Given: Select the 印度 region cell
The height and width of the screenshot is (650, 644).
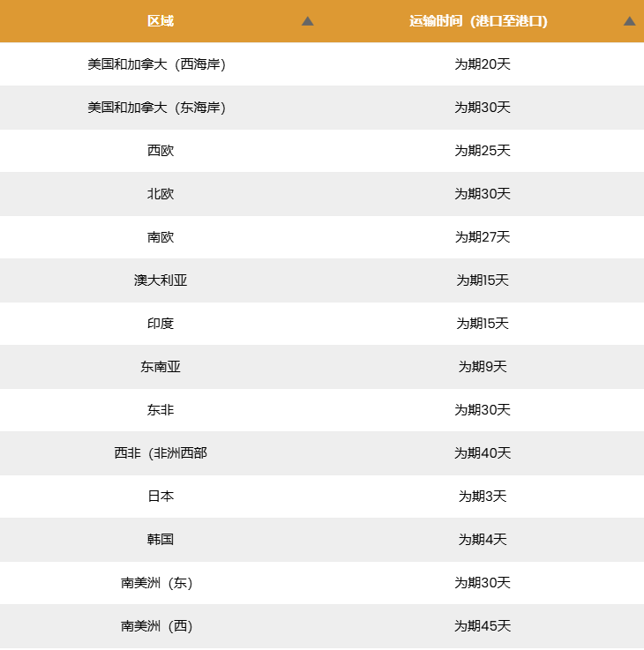Looking at the screenshot, I should [x=161, y=324].
